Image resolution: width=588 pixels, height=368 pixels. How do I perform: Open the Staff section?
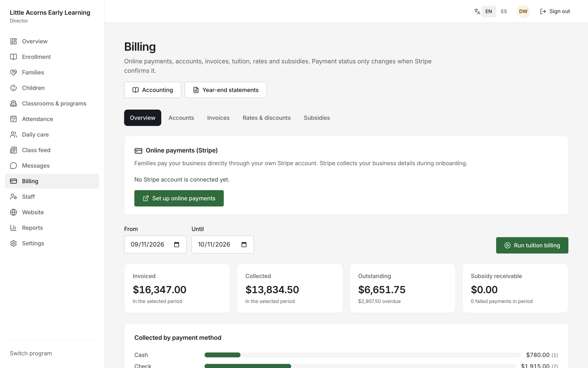click(52, 197)
